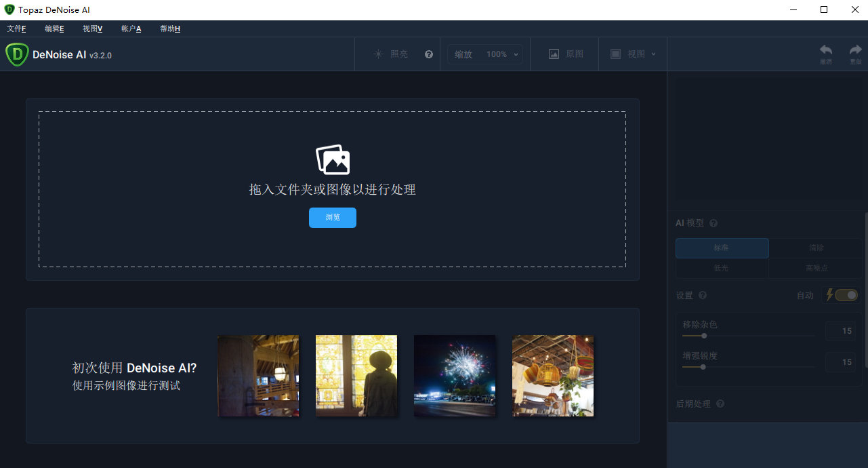This screenshot has width=868, height=468.
Task: Click the Topaz title bar app icon
Action: tap(9, 9)
